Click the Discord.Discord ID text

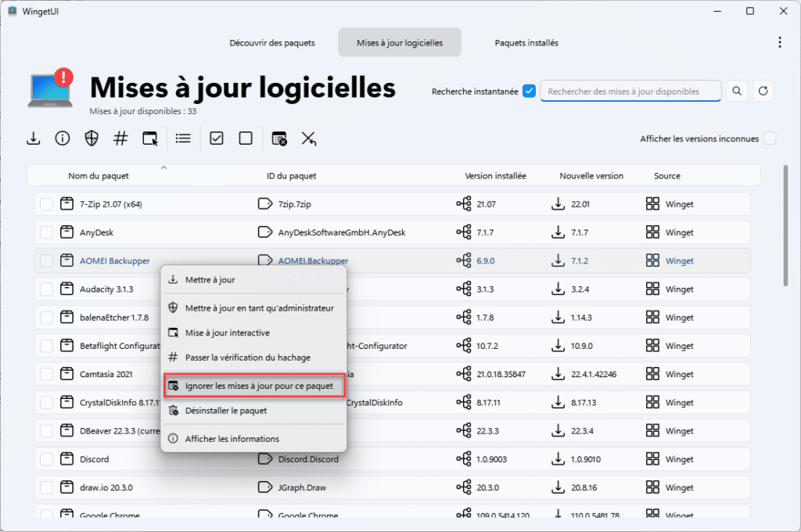(x=308, y=459)
